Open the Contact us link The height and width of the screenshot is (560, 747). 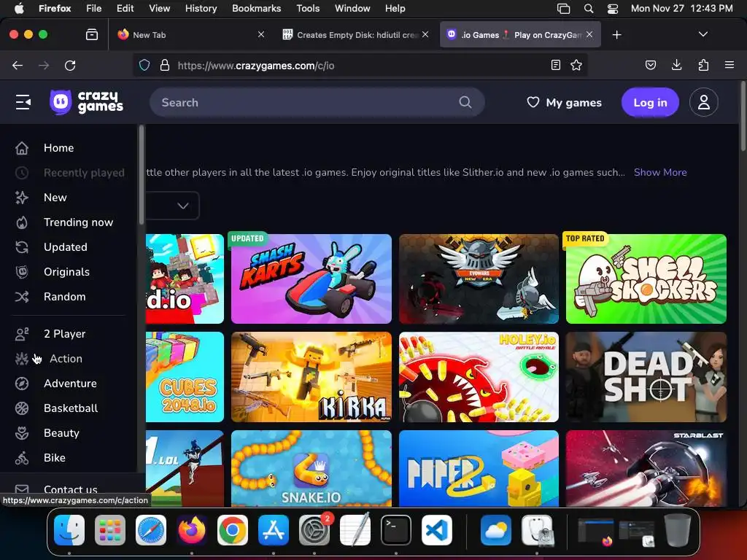[x=71, y=489]
